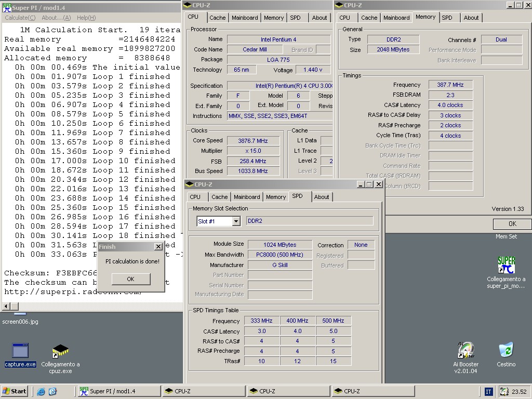
Task: Launch Internet Explorer from quick launch
Action: 41,391
